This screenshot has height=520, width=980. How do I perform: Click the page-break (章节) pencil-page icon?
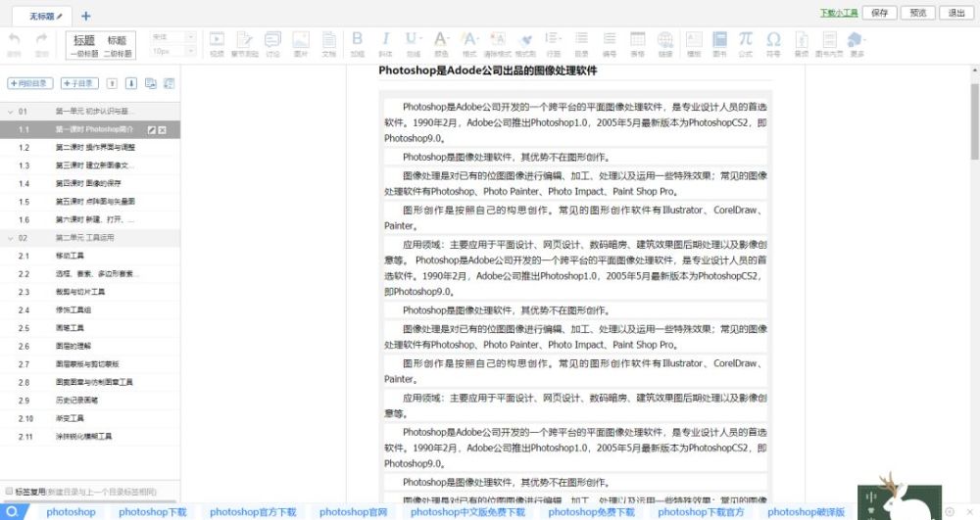(244, 40)
